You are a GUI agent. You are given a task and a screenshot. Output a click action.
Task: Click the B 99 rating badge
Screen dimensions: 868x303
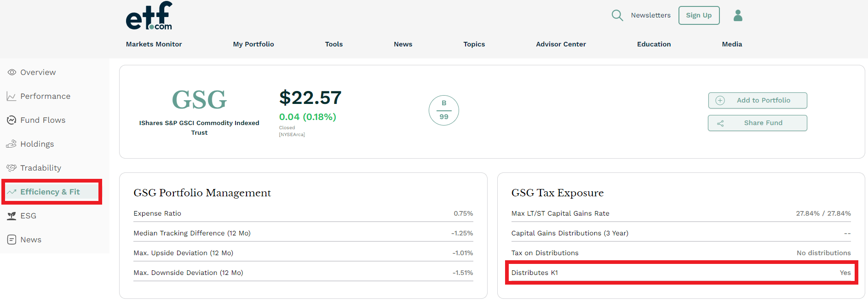pyautogui.click(x=444, y=110)
